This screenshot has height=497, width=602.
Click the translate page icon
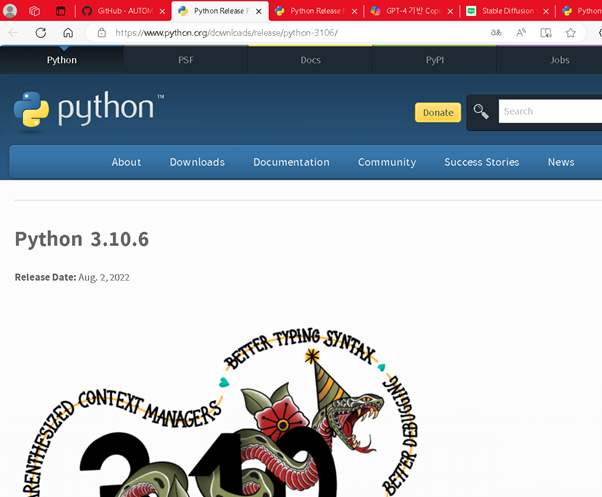point(496,33)
